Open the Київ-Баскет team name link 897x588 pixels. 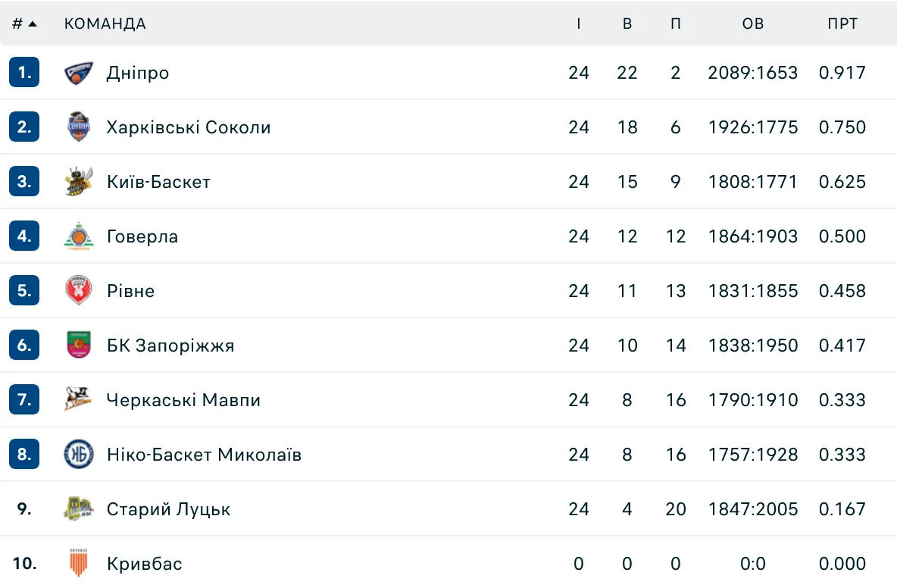point(158,182)
